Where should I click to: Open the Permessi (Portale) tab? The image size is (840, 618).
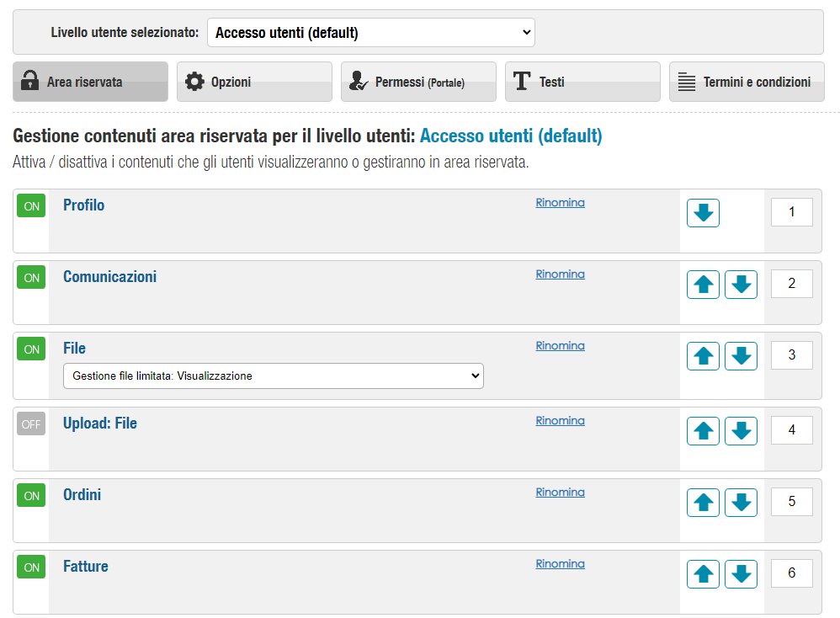[x=418, y=82]
